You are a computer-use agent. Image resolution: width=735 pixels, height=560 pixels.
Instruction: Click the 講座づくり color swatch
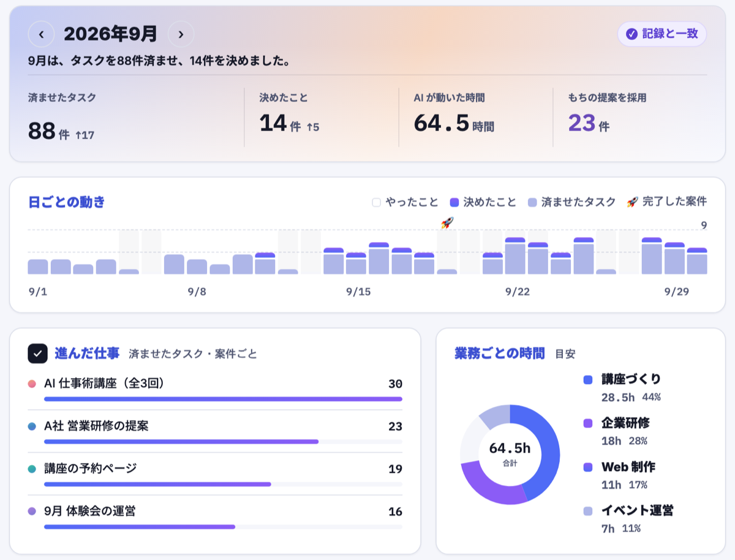tap(588, 380)
